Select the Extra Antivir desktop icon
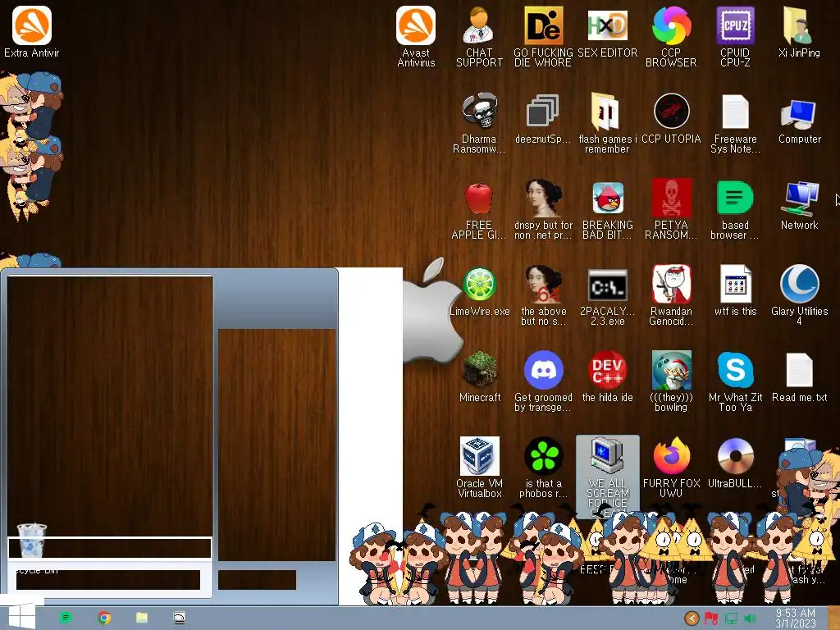 [32, 32]
